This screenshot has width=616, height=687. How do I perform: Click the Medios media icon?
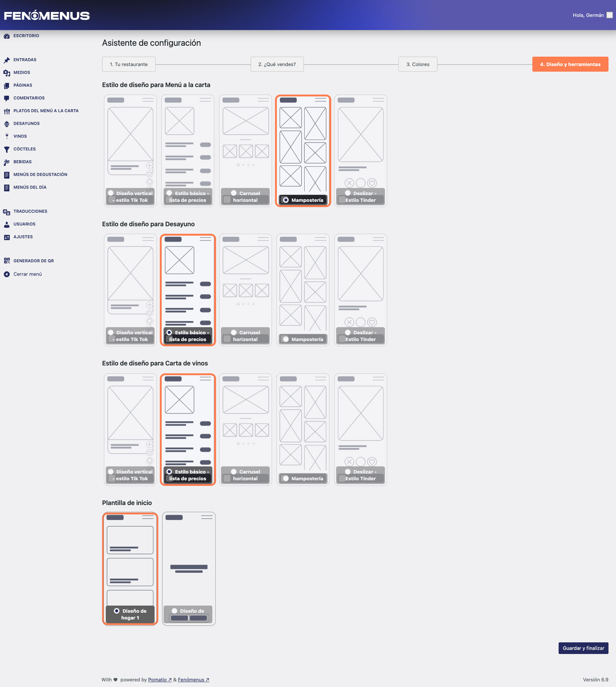click(6, 73)
